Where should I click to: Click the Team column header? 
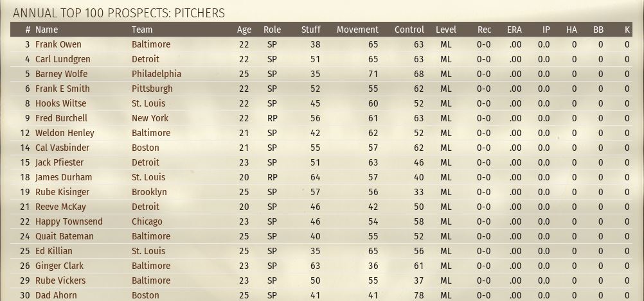click(142, 30)
